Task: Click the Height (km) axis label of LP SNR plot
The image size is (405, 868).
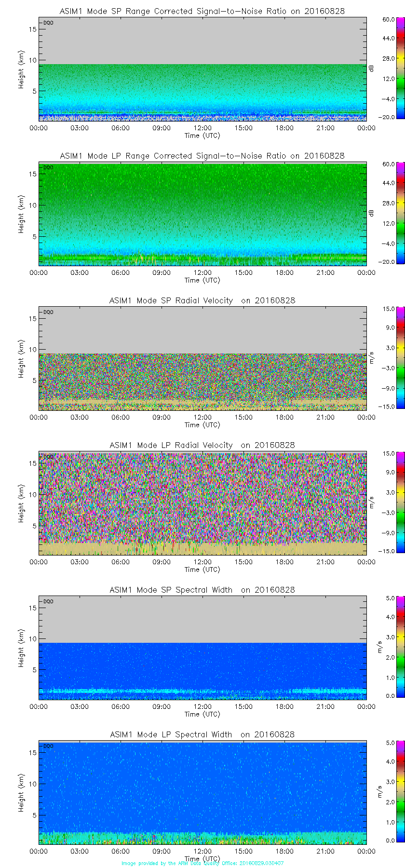Action: [x=21, y=214]
